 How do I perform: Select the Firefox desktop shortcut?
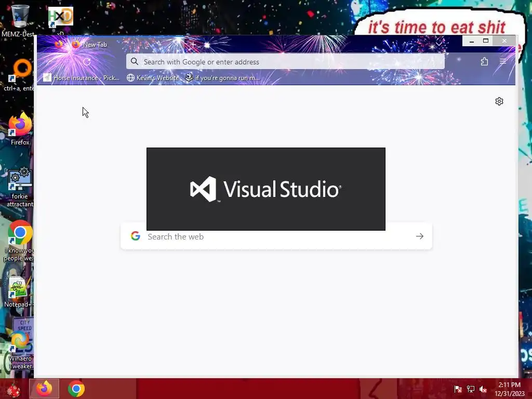[x=20, y=129]
